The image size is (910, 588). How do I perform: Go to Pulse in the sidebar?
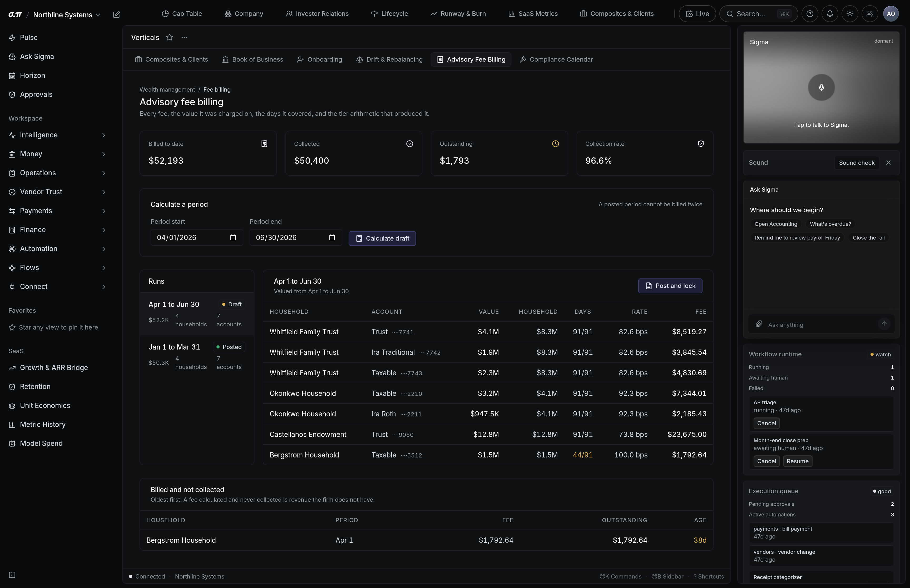[57, 37]
